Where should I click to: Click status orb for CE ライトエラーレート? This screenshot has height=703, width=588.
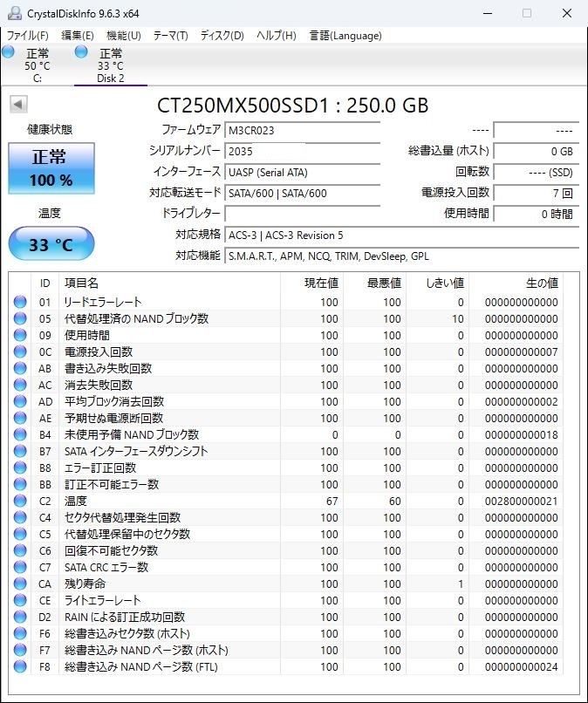(x=20, y=600)
